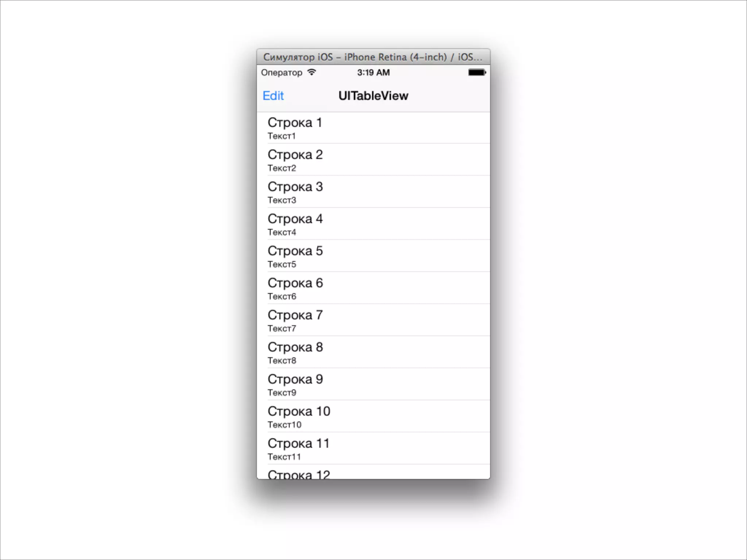
Task: Choose the Строка 11 row
Action: tap(373, 448)
